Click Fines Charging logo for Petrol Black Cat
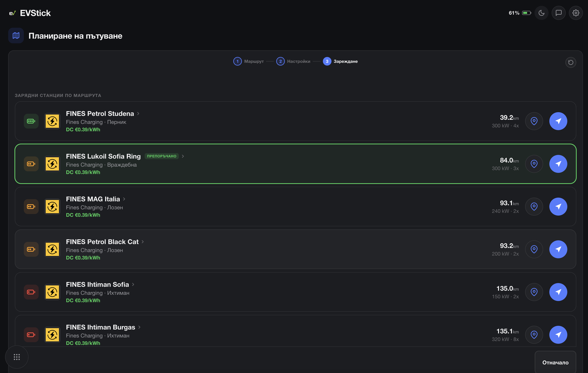588x373 pixels. pyautogui.click(x=52, y=249)
